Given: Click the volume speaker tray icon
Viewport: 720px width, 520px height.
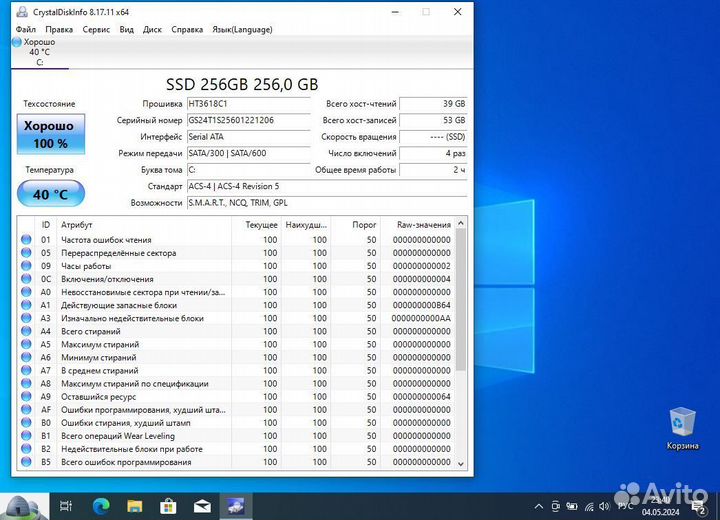Looking at the screenshot, I should click(604, 506).
